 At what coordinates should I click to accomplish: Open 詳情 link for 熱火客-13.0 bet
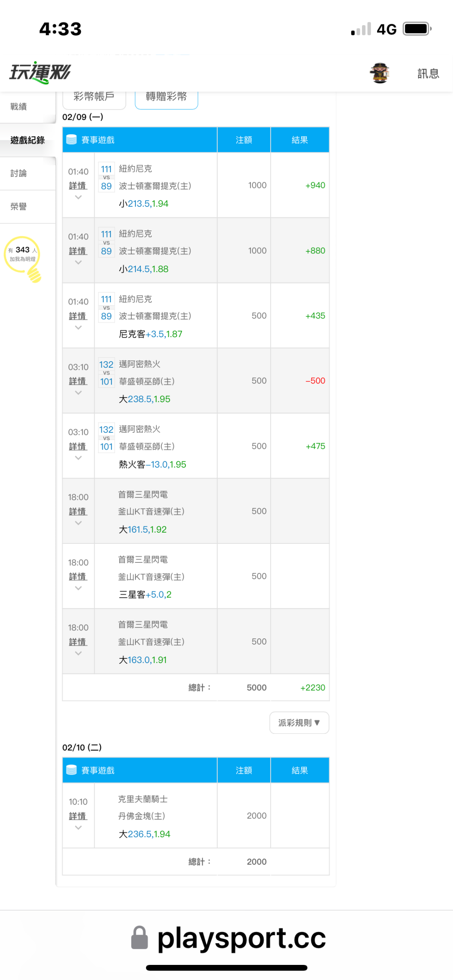tap(78, 446)
